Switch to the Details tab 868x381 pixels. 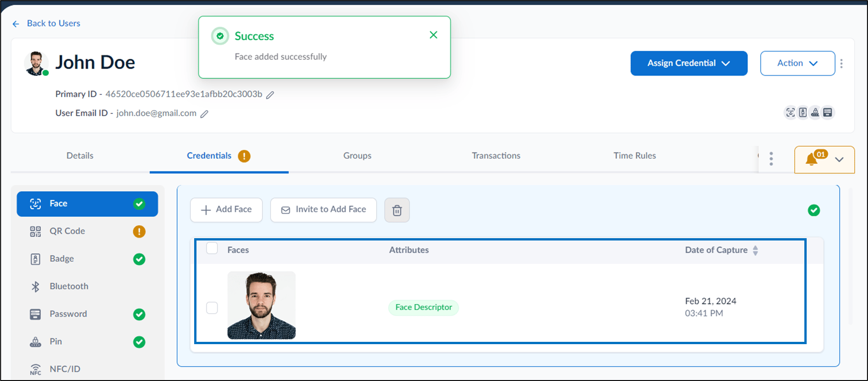(80, 156)
